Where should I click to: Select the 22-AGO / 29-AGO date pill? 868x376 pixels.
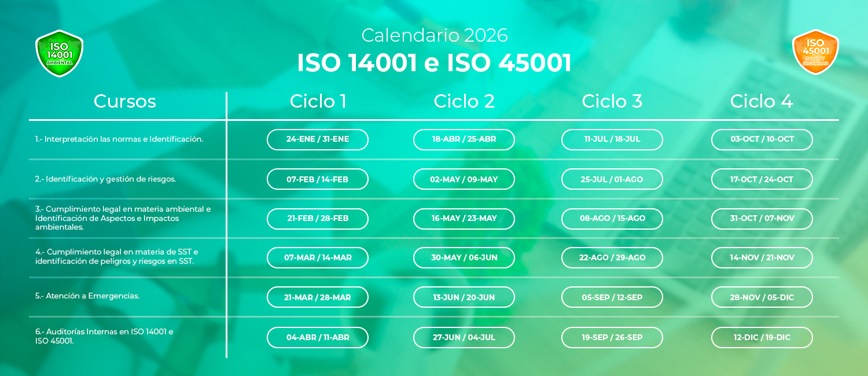[612, 257]
